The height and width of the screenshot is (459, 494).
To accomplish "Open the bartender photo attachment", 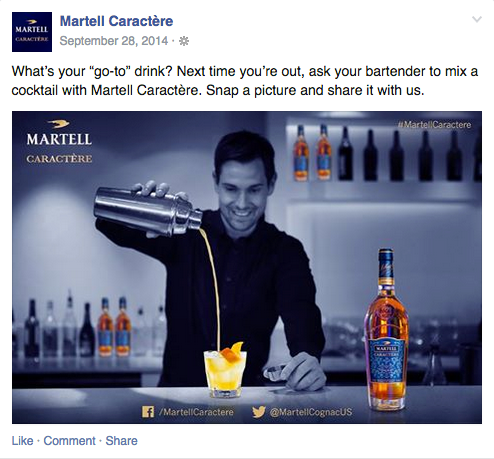I will 247,267.
